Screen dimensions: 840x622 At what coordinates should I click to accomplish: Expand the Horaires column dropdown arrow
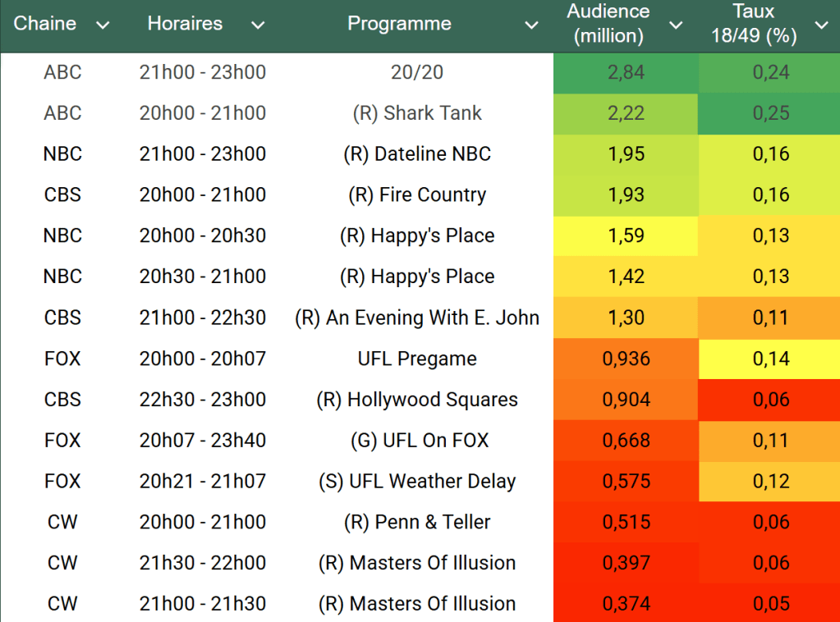tap(258, 25)
